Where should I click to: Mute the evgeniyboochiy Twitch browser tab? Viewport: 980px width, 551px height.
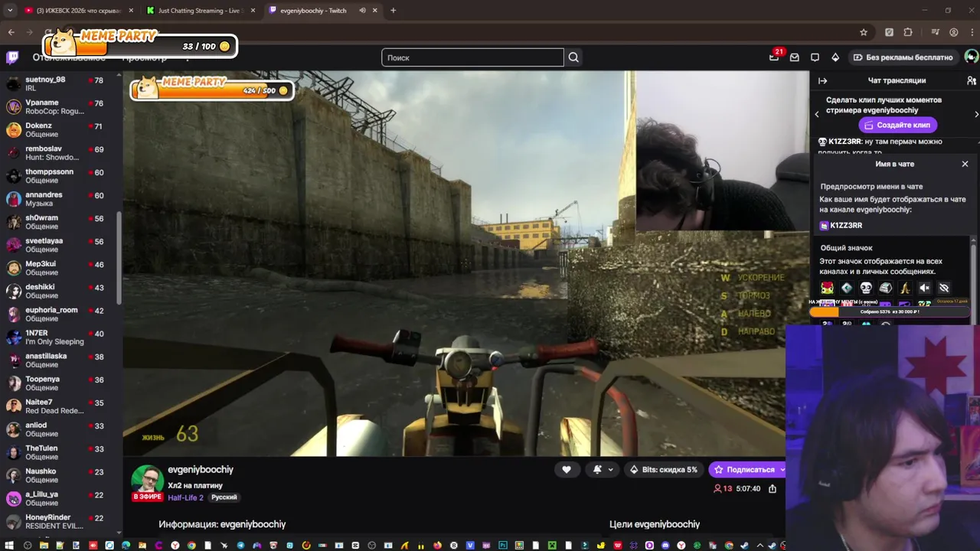[x=362, y=11]
